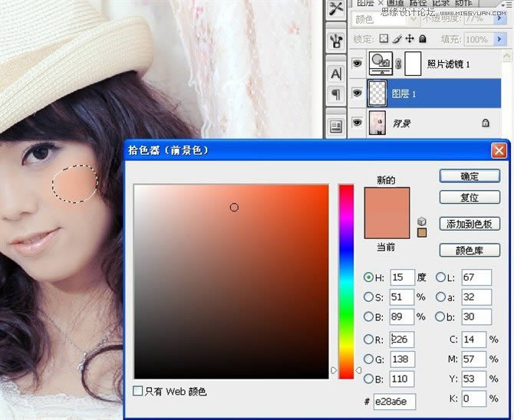The image size is (514, 420).
Task: Toggle visibility of 背景 layer
Action: coord(357,122)
